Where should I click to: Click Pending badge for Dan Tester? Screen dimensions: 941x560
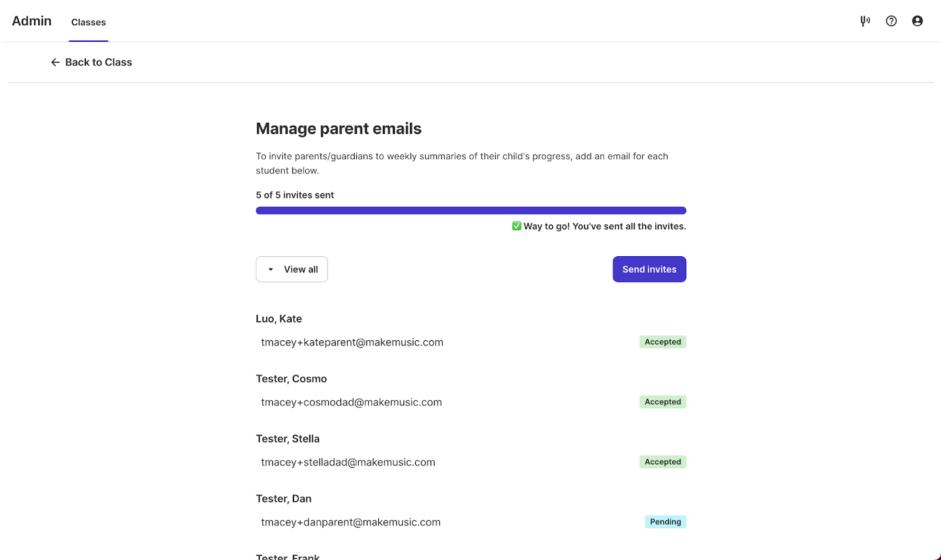(x=666, y=522)
